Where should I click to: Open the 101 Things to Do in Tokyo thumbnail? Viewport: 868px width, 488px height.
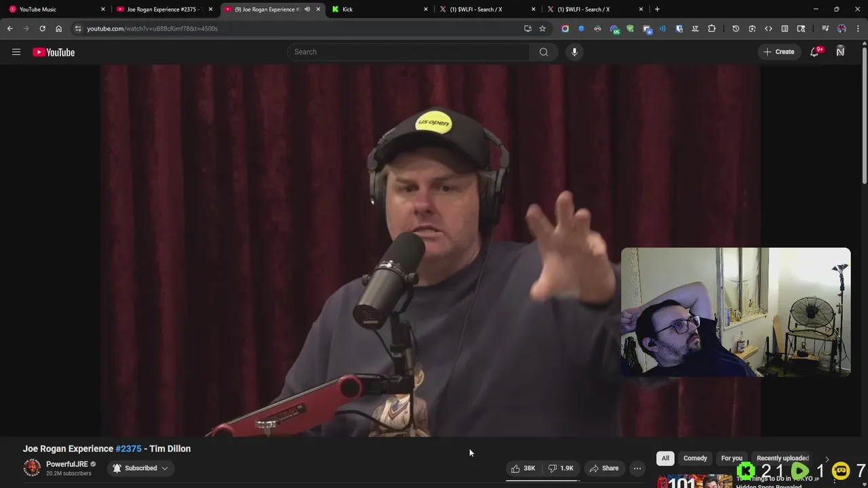pos(694,482)
